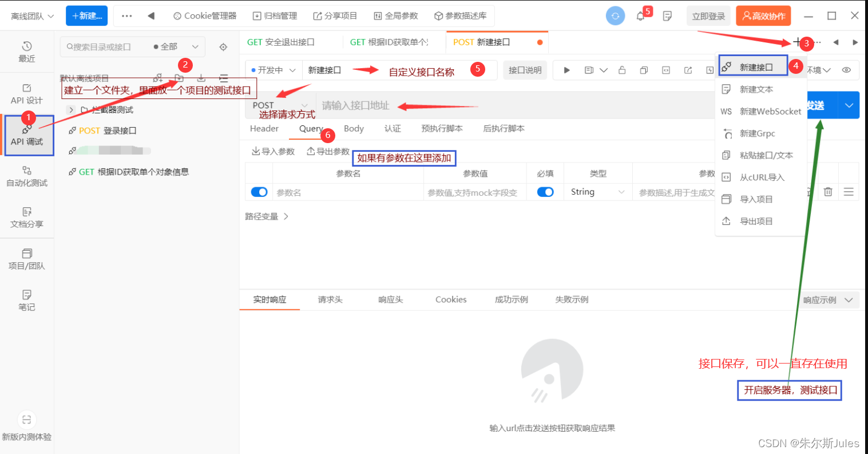The width and height of the screenshot is (868, 454).
Task: Click the sync refresh blue circle icon
Action: [615, 16]
